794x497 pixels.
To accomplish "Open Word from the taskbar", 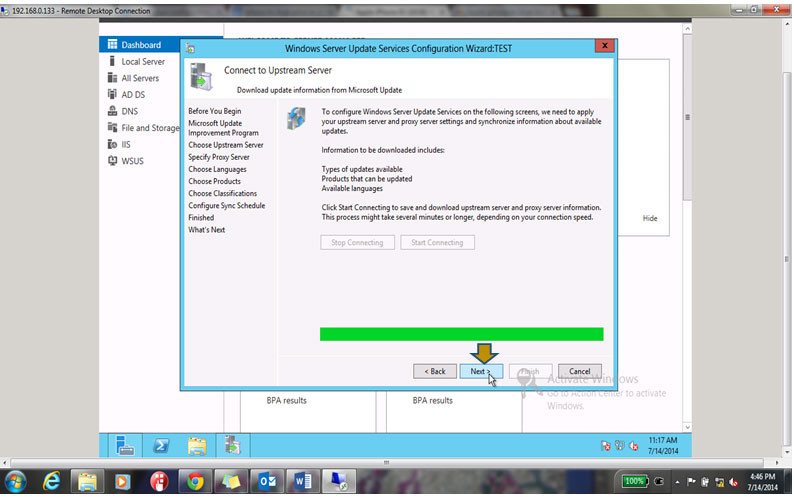I will click(303, 481).
